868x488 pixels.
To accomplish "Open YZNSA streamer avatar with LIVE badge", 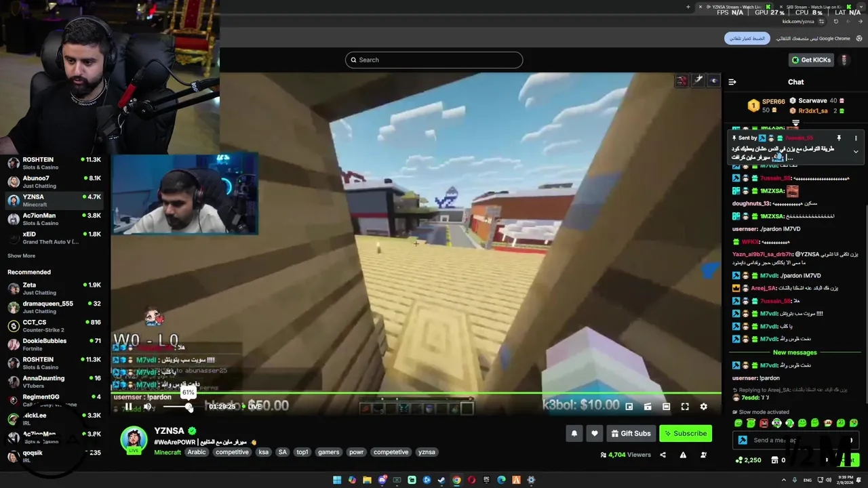I will point(134,440).
